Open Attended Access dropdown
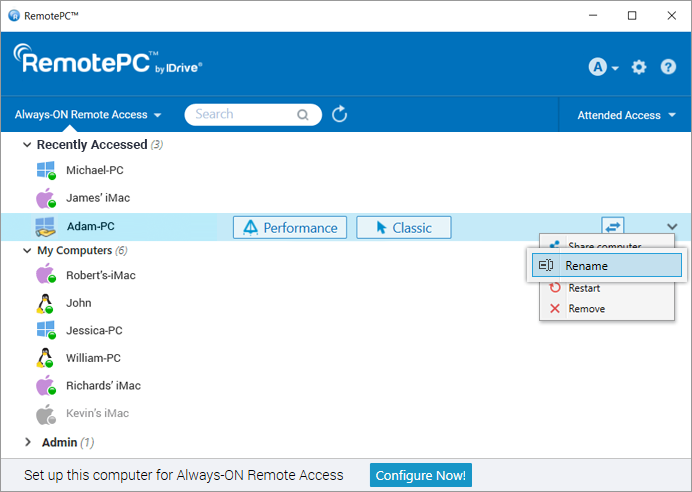Image resolution: width=692 pixels, height=492 pixels. (x=626, y=115)
